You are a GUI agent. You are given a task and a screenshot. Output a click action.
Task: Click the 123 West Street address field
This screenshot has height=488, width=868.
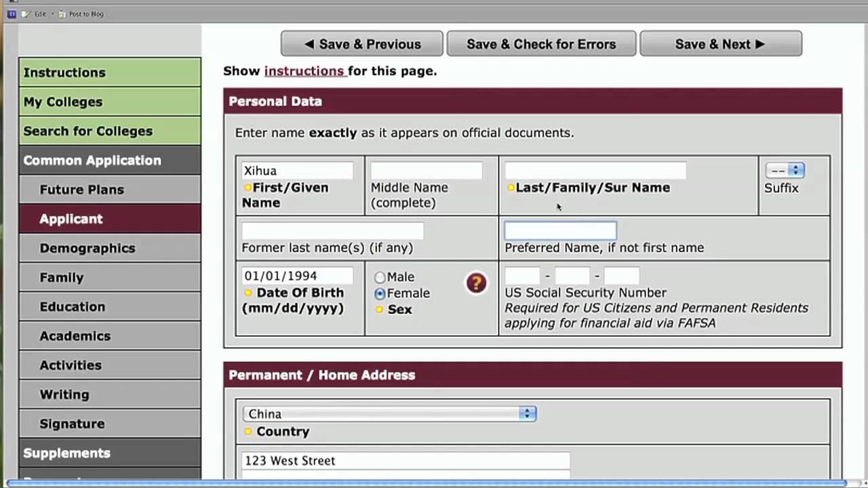coord(406,461)
